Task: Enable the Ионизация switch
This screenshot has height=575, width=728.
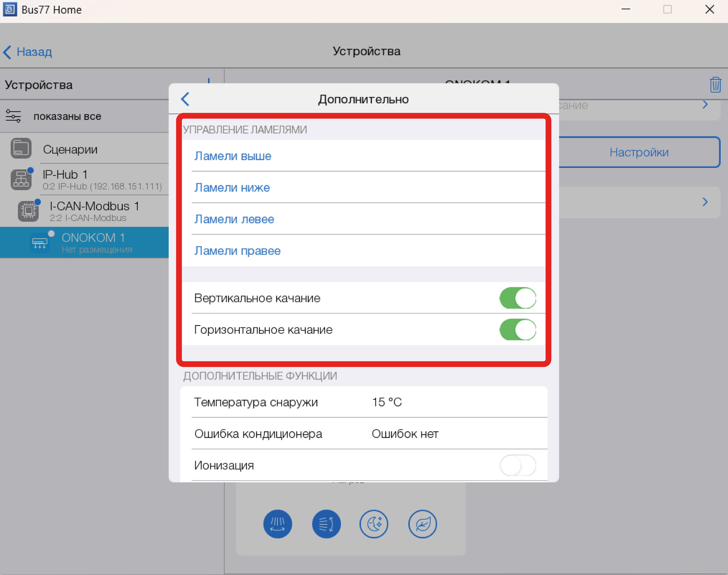Action: (517, 466)
